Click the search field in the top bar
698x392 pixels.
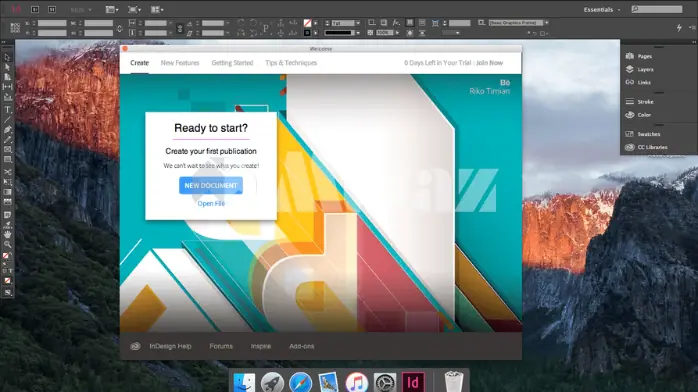tap(657, 9)
